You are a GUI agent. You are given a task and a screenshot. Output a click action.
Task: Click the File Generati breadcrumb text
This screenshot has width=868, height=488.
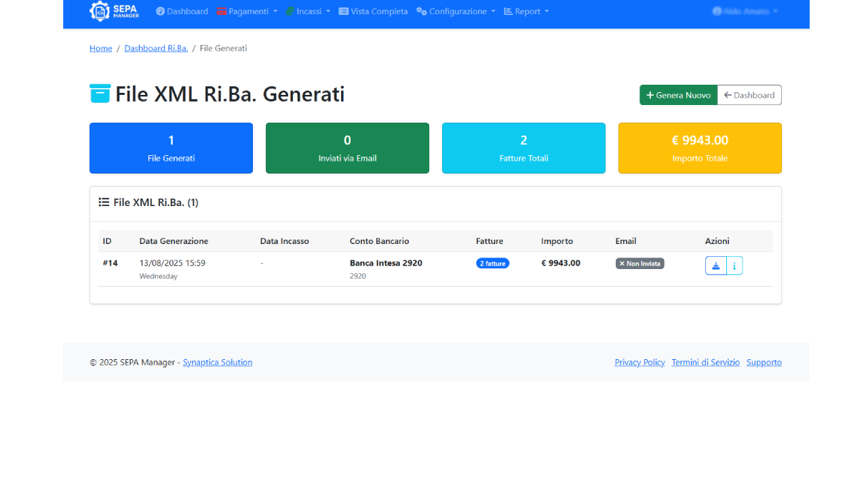pyautogui.click(x=223, y=48)
